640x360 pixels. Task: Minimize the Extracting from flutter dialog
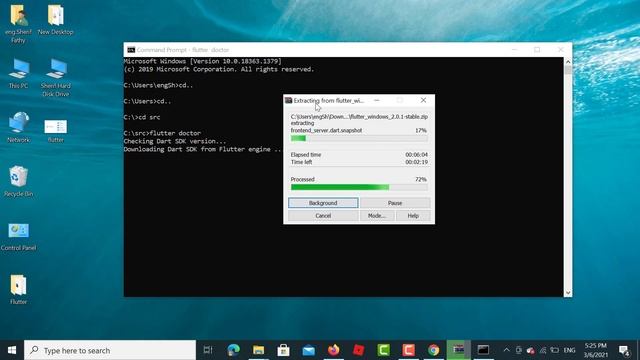click(377, 100)
